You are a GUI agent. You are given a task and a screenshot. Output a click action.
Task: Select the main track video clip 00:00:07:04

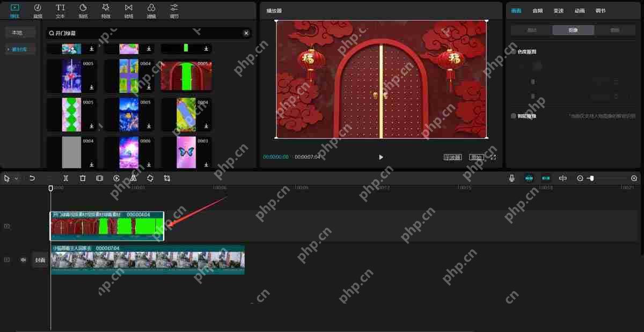coord(148,260)
